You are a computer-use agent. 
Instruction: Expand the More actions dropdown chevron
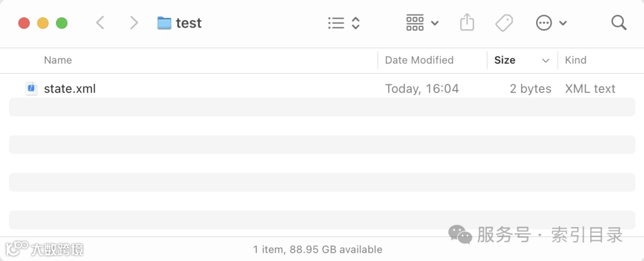(563, 23)
